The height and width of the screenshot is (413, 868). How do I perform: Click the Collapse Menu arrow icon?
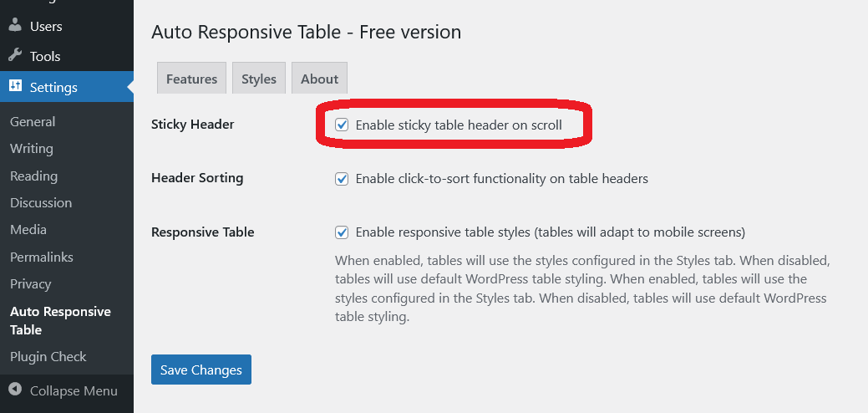pyautogui.click(x=15, y=390)
